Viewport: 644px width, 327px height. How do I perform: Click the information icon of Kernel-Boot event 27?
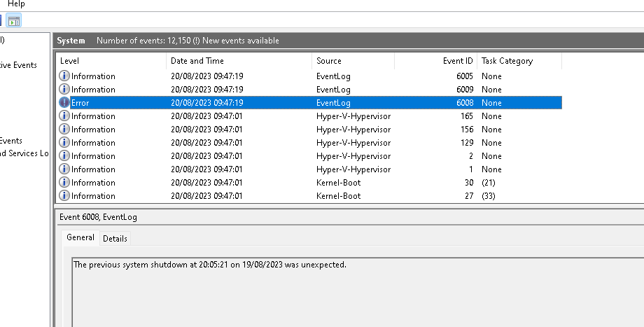coord(64,195)
